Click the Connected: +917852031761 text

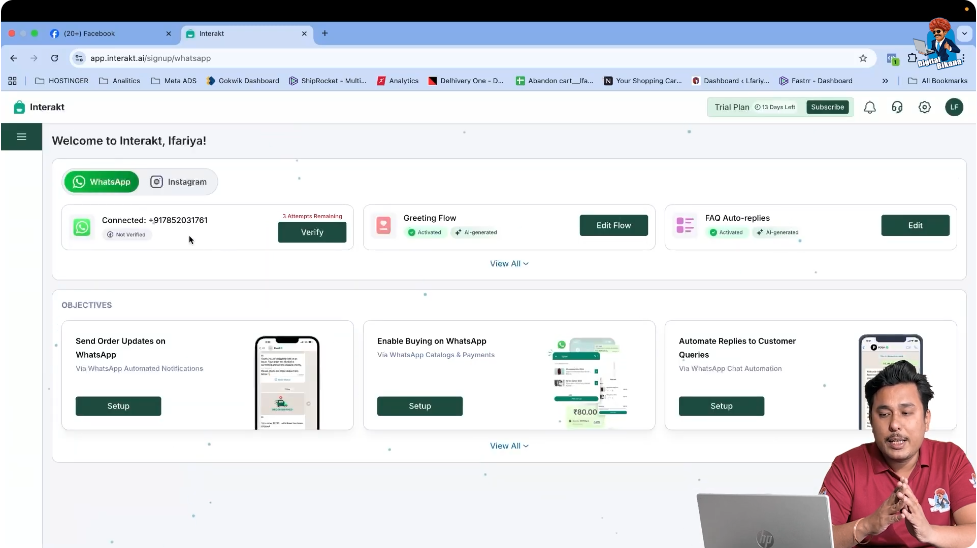(155, 220)
